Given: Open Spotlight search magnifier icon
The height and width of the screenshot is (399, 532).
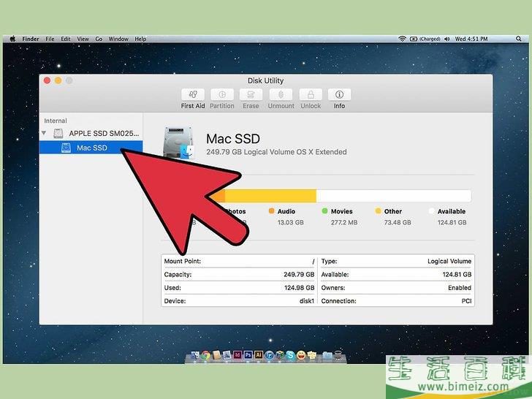Looking at the screenshot, I should coord(518,39).
